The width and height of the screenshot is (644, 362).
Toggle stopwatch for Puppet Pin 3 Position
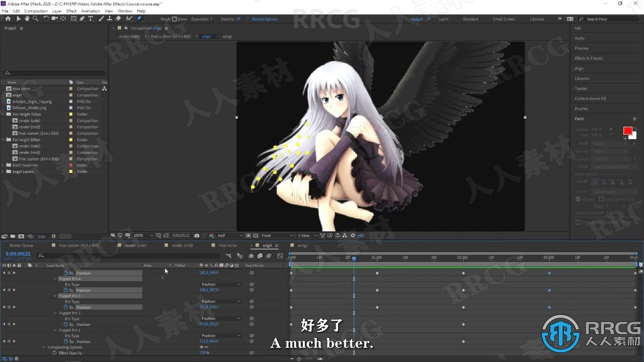click(x=66, y=307)
